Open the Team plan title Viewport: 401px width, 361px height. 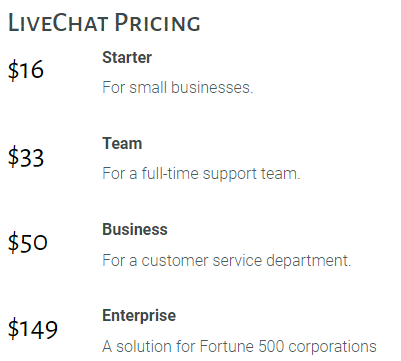[122, 143]
